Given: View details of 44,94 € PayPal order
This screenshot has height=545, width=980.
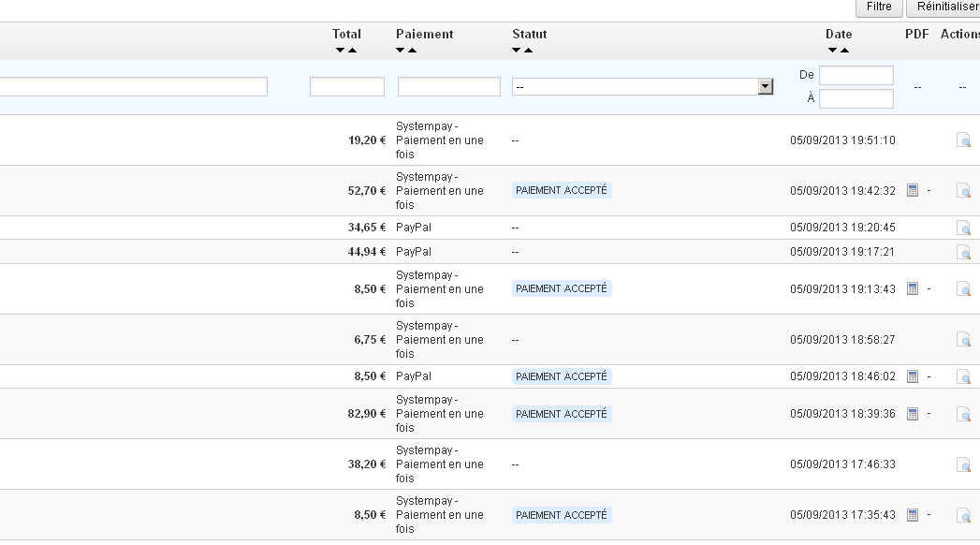Looking at the screenshot, I should click(963, 252).
